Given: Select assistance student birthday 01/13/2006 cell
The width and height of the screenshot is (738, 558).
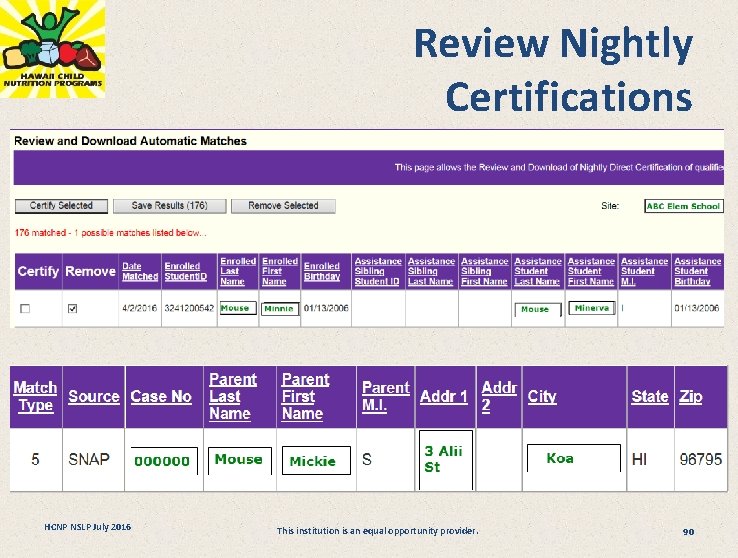Looking at the screenshot, I should (697, 308).
